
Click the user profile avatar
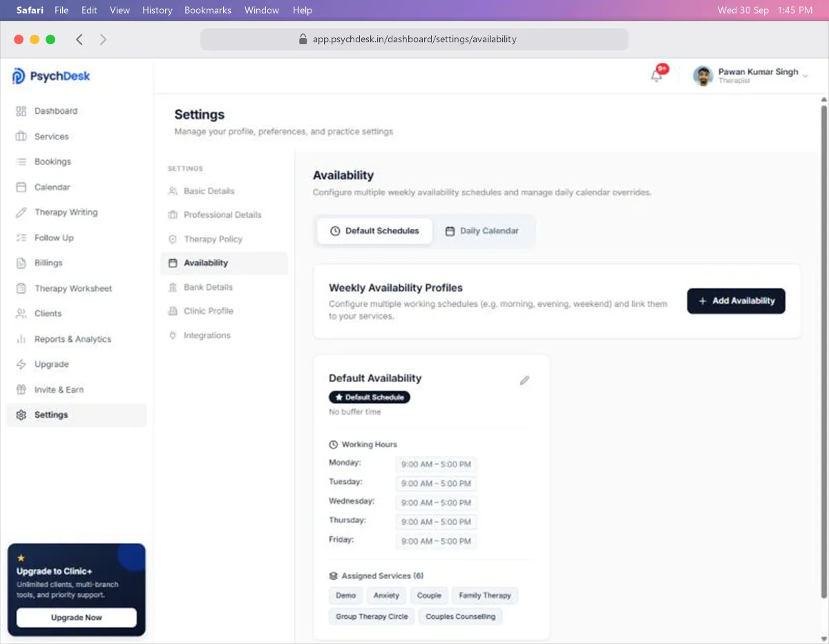(703, 76)
